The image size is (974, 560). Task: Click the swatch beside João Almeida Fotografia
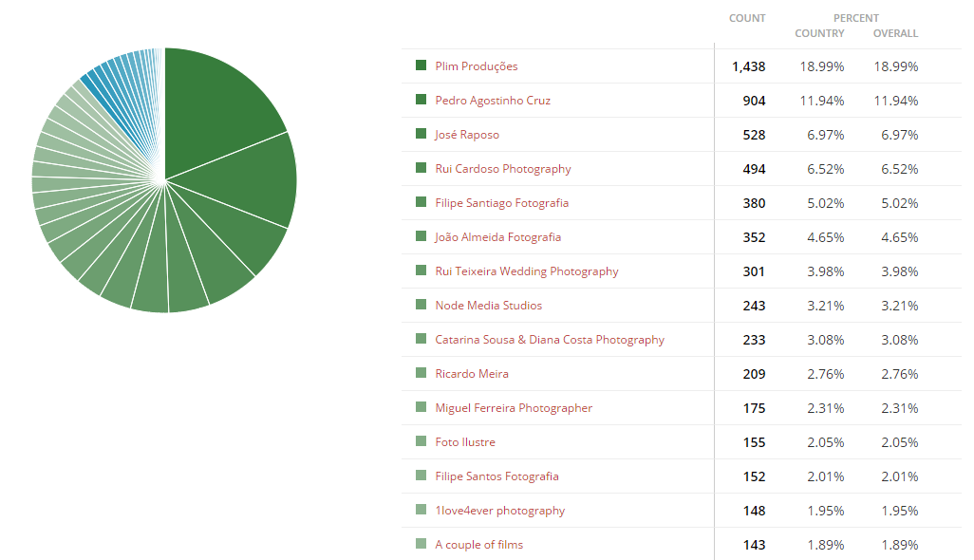click(421, 236)
